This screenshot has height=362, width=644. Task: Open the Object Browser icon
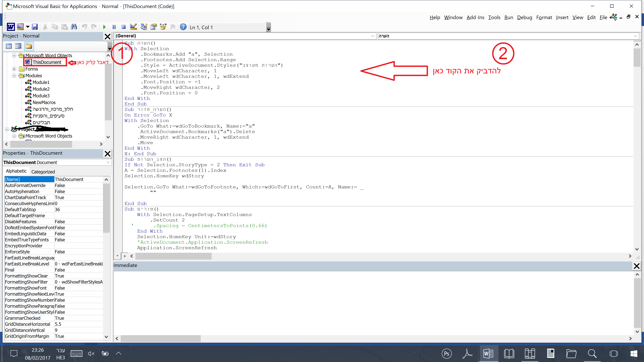point(163,27)
